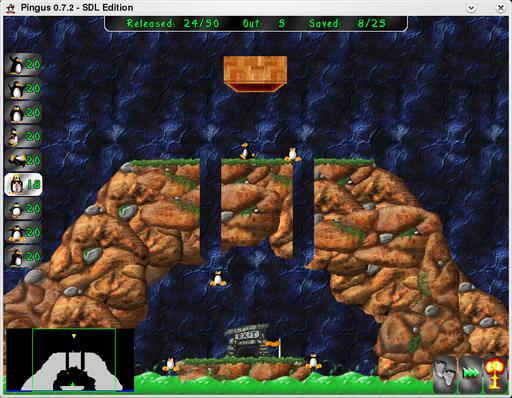Select the bottom pickaxe penguin ability
Image resolution: width=512 pixels, height=398 pixels.
[23, 256]
